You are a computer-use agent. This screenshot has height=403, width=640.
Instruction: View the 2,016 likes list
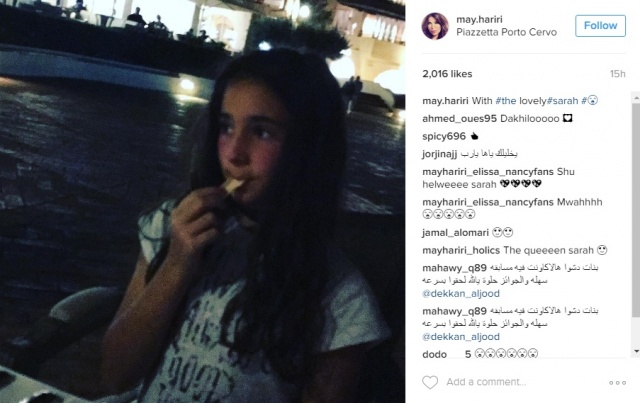tap(447, 74)
